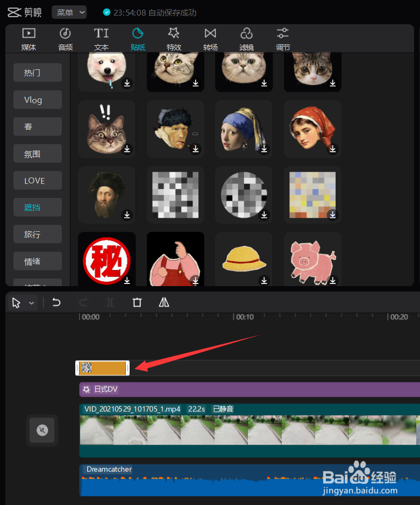Click the 00:20 timeline ruler mark

coord(398,317)
